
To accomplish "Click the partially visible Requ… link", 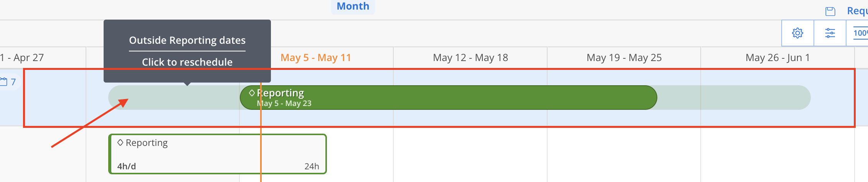I will point(857,11).
